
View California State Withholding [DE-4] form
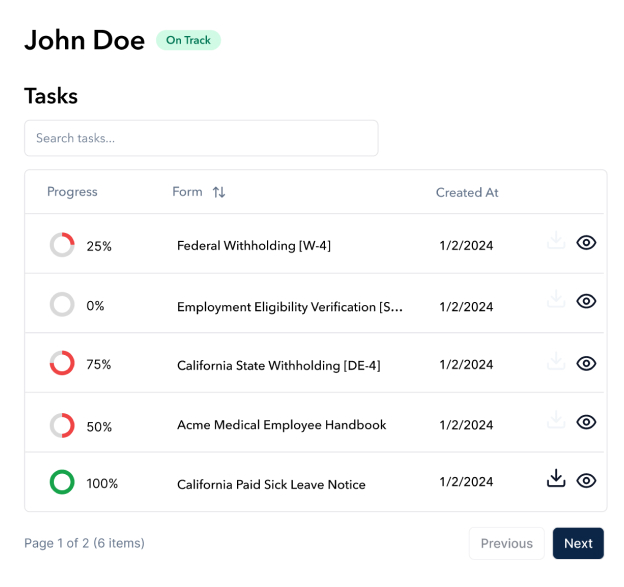586,363
